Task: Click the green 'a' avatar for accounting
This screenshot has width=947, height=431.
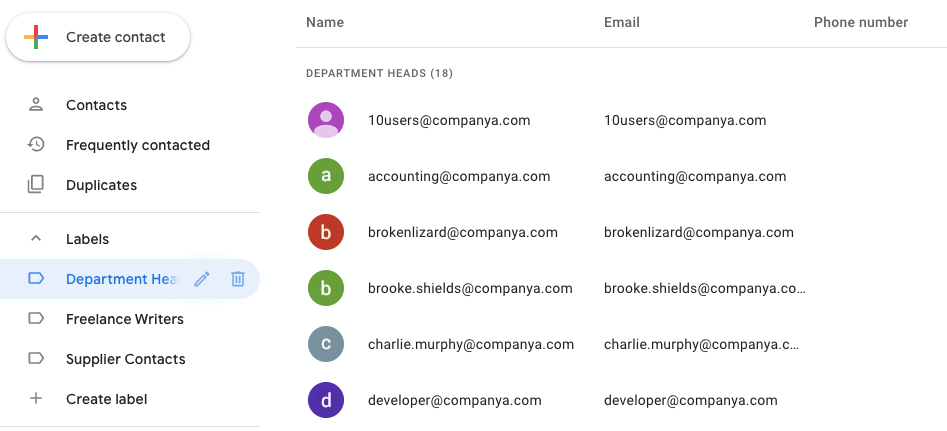Action: click(326, 176)
